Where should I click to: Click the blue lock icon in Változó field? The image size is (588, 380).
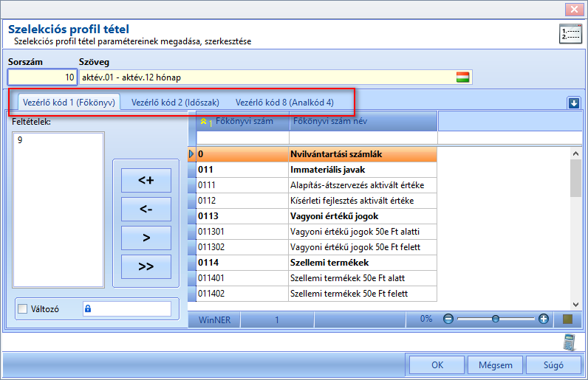point(88,308)
